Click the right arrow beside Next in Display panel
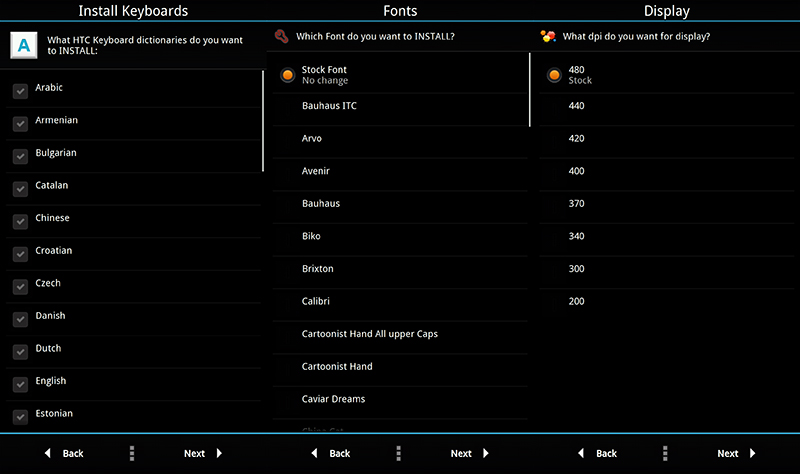Viewport: 800px width, 474px height. click(x=753, y=453)
